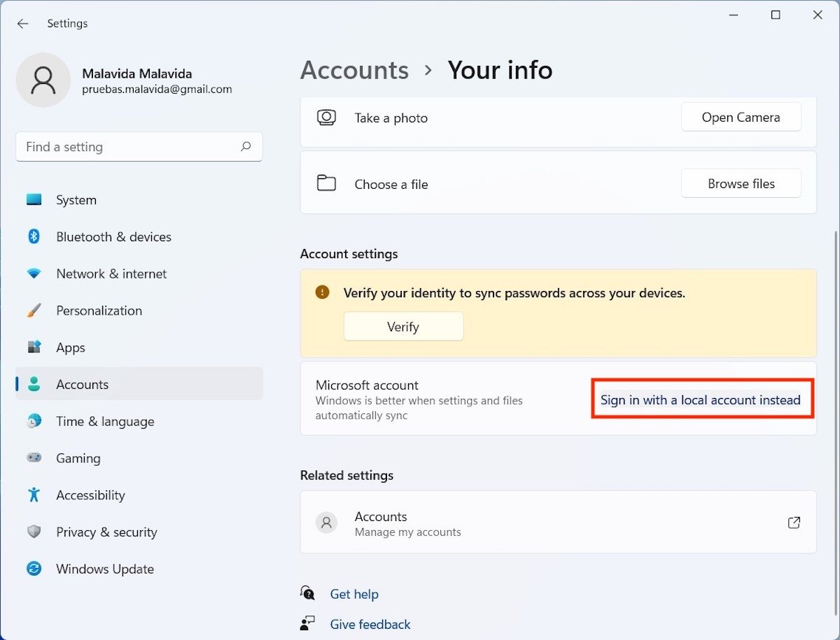
Task: Click the user profile avatar picture
Action: point(43,80)
